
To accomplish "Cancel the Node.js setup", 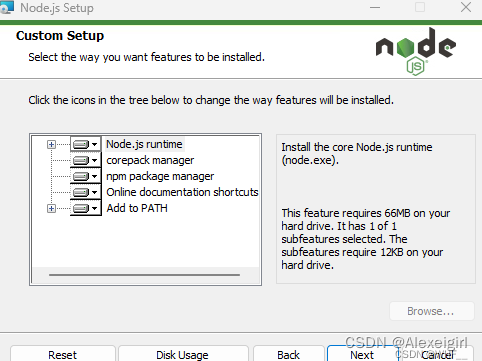I will (x=438, y=354).
